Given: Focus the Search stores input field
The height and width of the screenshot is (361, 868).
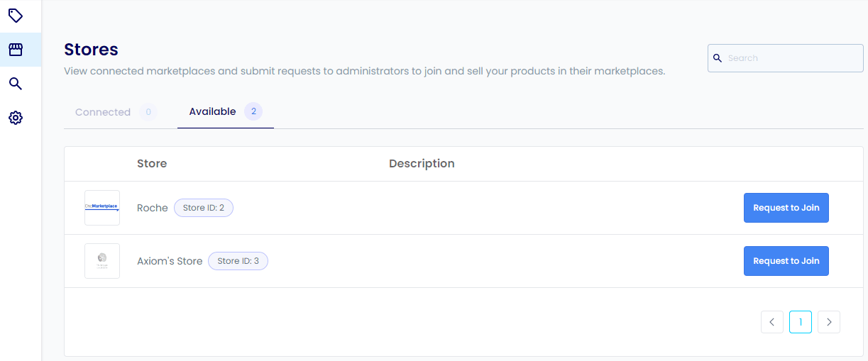Looking at the screenshot, I should click(x=792, y=58).
